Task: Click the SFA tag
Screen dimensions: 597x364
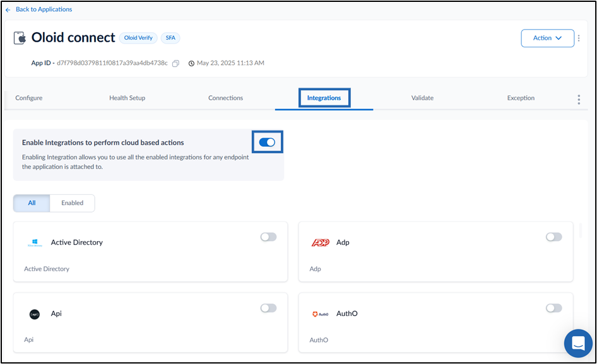Action: (x=170, y=38)
